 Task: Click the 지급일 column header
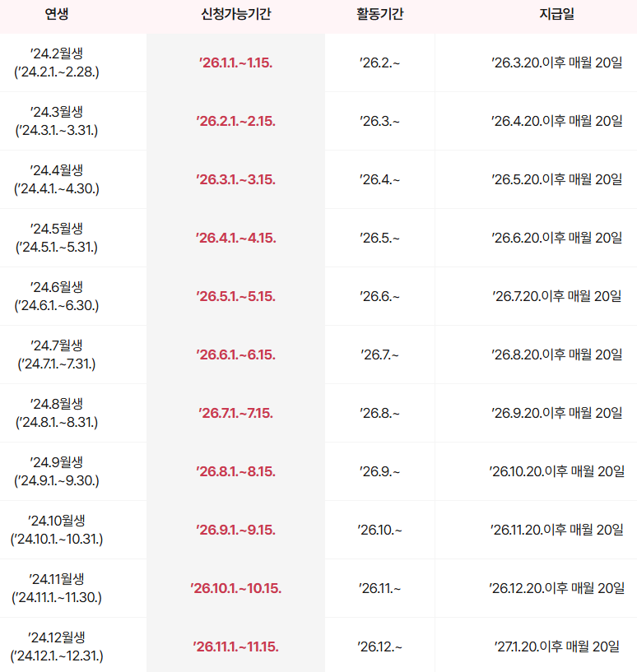click(556, 15)
